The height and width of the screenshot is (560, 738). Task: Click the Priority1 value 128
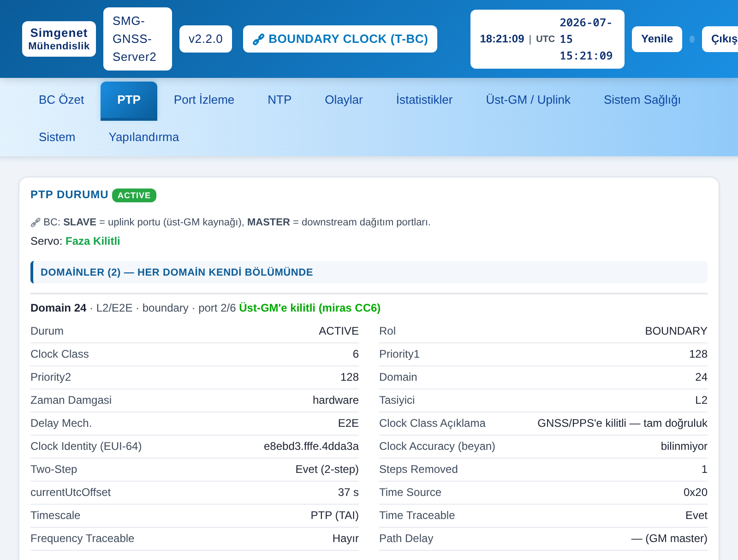[x=698, y=354]
